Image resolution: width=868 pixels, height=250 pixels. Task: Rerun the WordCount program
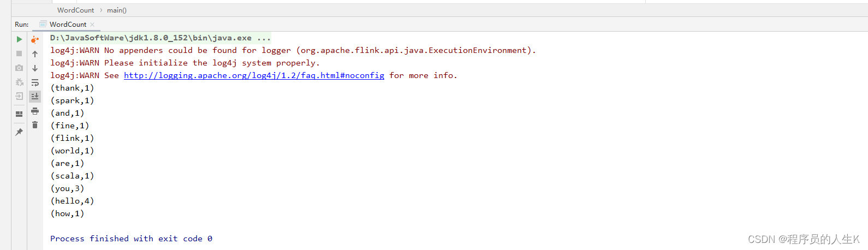[x=19, y=39]
